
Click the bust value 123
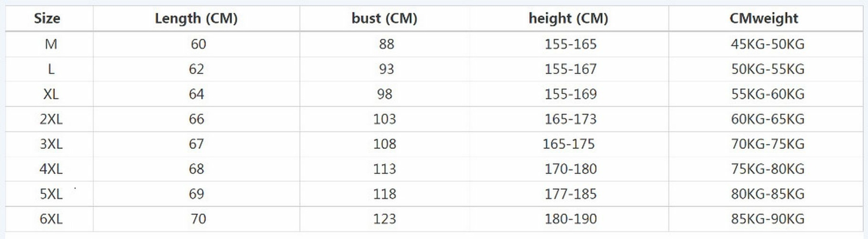(x=385, y=219)
